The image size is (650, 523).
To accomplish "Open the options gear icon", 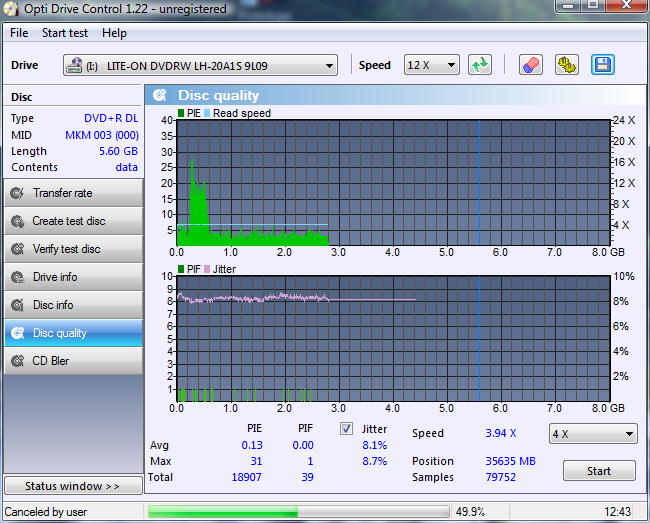I will [x=567, y=65].
